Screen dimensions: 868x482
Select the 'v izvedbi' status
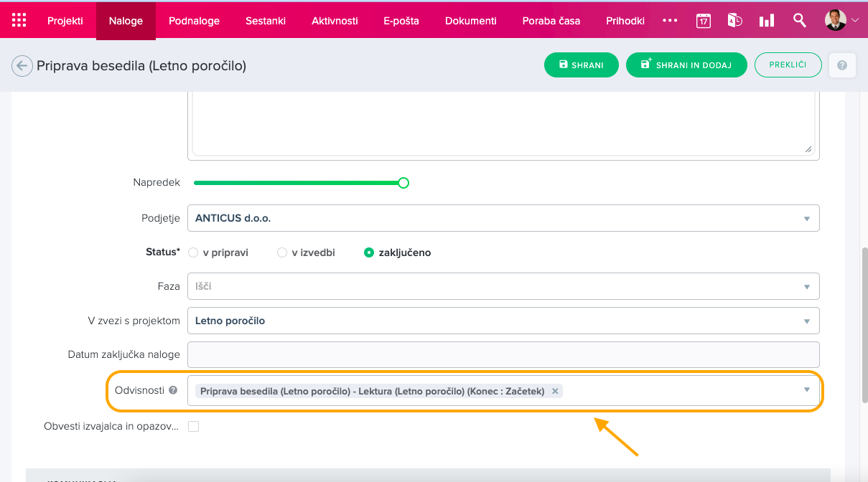pos(282,252)
